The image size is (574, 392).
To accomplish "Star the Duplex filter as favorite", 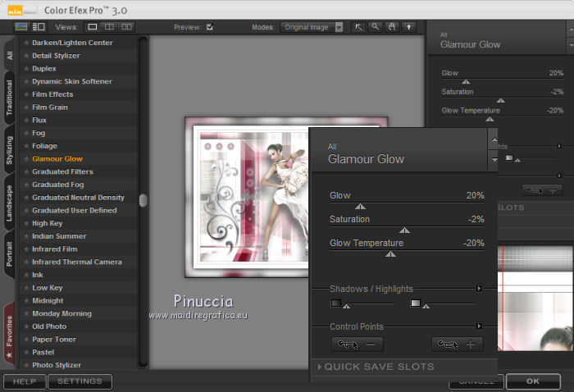I will coord(26,68).
